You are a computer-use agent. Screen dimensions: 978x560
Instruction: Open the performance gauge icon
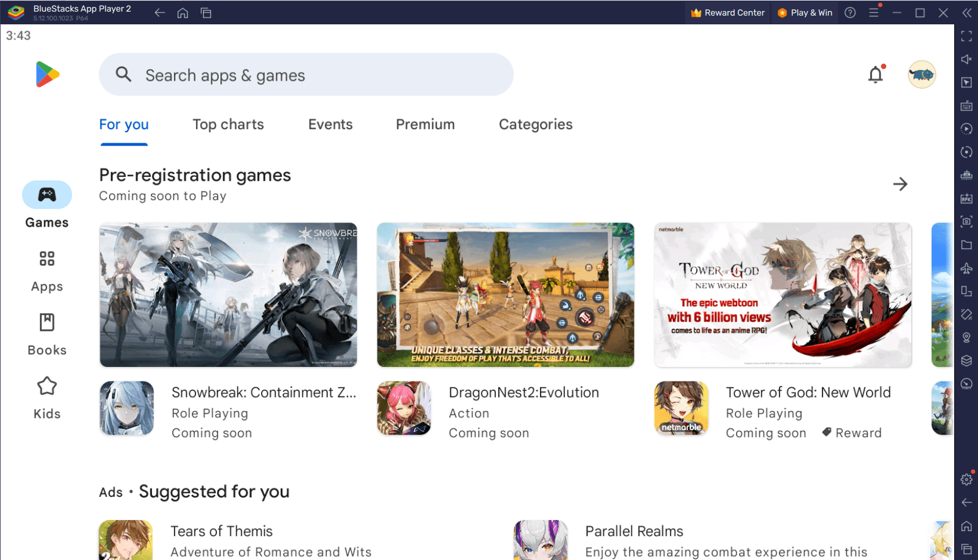pyautogui.click(x=966, y=384)
